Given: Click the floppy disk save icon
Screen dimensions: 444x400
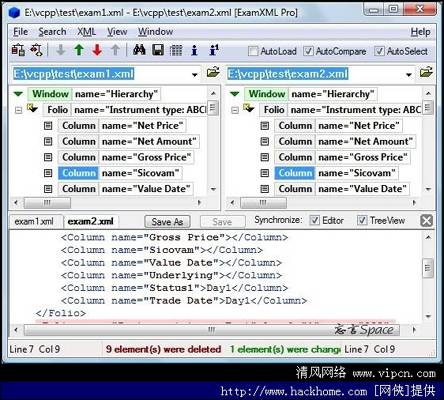Looking at the screenshot, I should tap(158, 50).
